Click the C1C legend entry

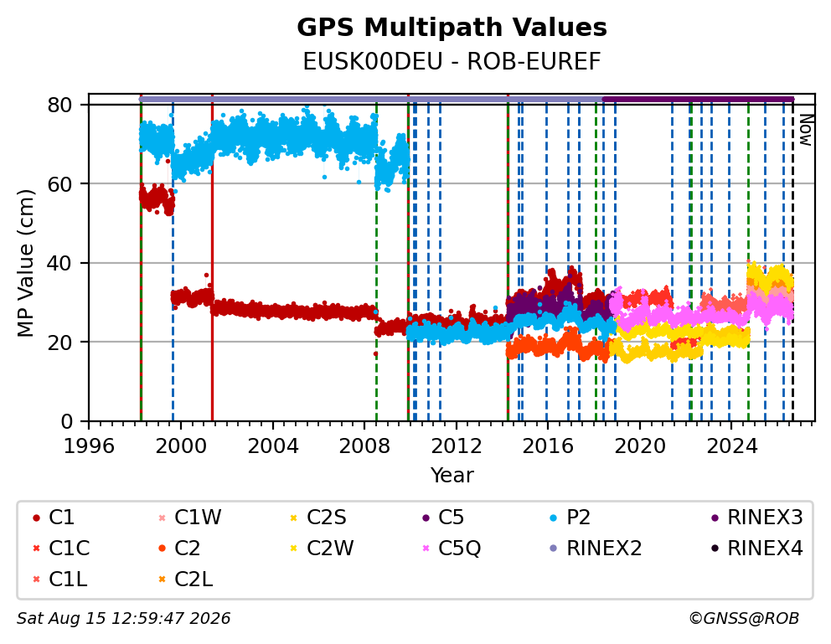(61, 549)
